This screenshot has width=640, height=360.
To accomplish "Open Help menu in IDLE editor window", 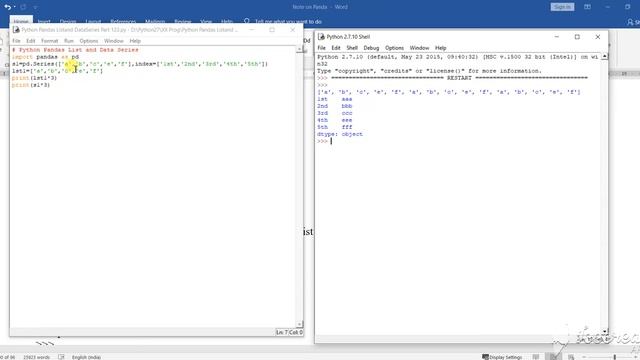I will click(135, 41).
